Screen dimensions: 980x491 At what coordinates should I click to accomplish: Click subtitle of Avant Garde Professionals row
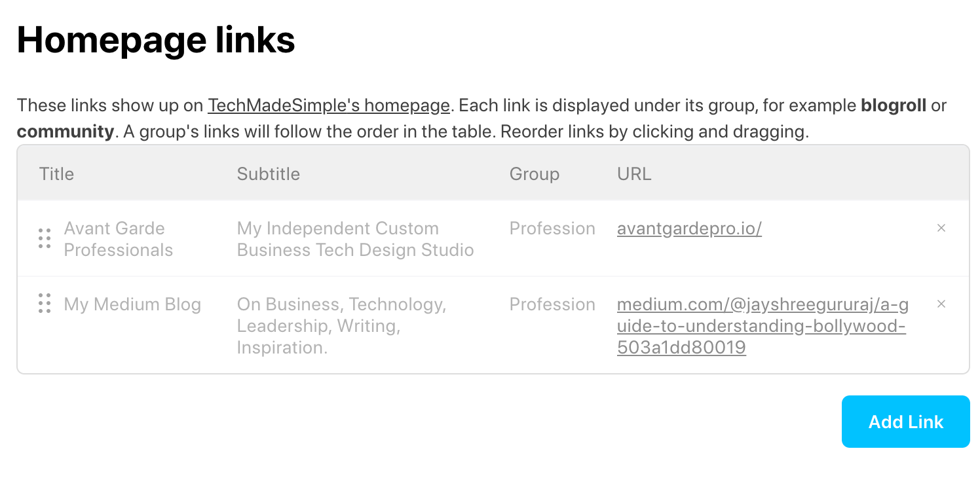(x=355, y=239)
